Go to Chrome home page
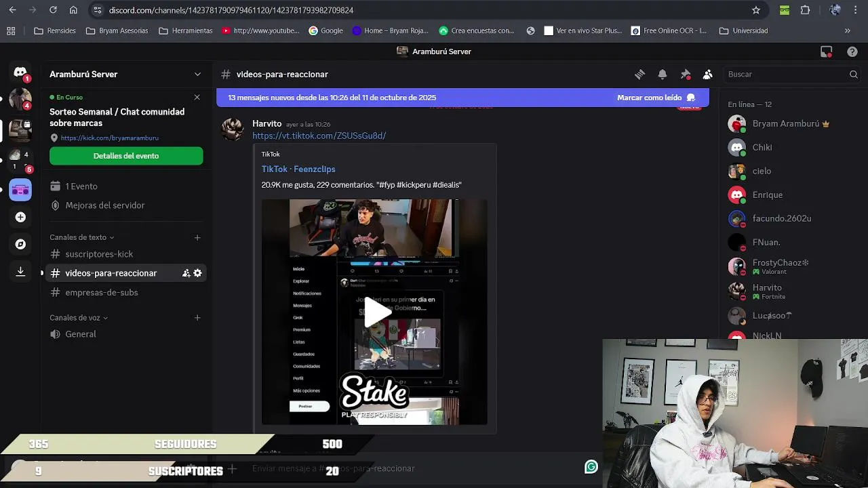 (73, 10)
